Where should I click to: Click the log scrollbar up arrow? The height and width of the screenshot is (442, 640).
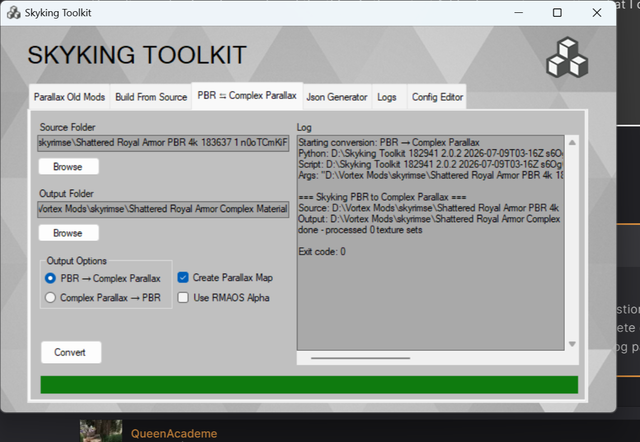click(572, 142)
